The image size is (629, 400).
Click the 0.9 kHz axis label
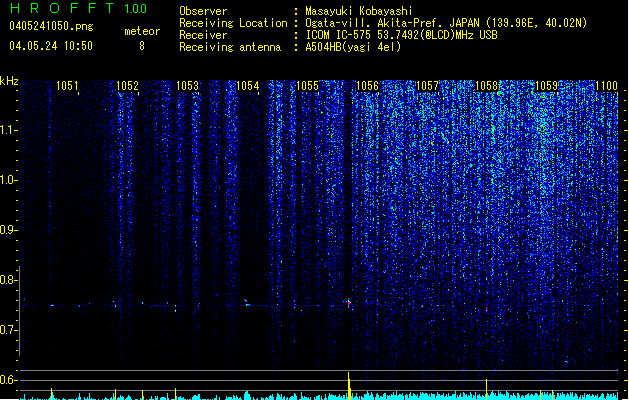coord(8,230)
